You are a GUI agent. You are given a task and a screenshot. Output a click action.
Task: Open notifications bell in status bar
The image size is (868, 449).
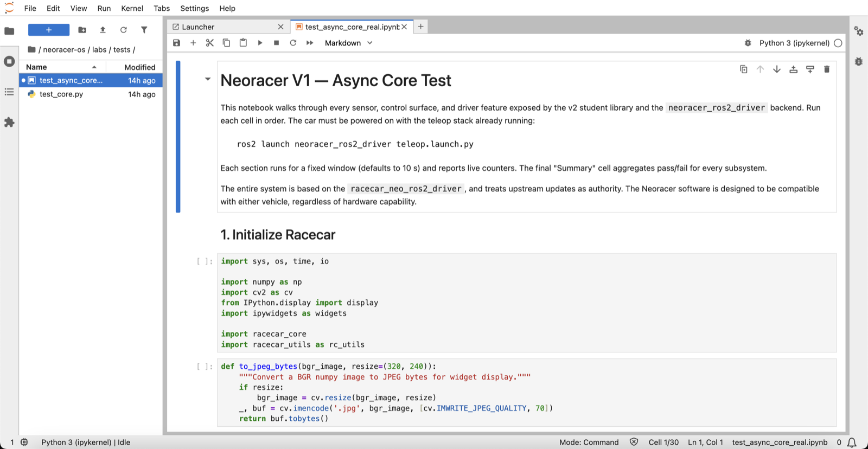coord(852,442)
